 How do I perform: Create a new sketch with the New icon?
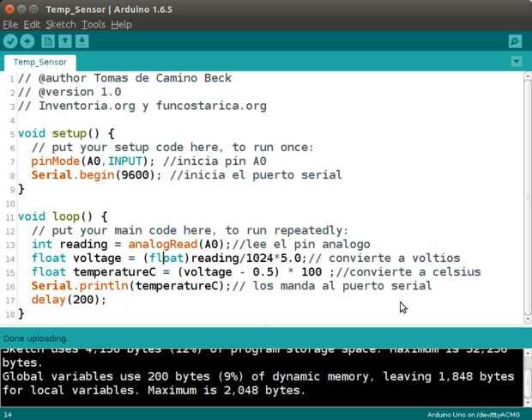click(x=48, y=41)
